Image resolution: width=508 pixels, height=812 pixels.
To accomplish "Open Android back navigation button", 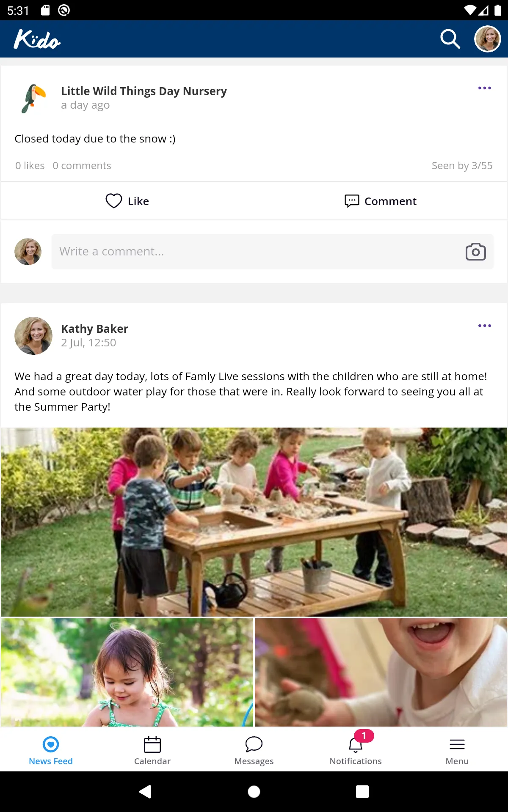I will (x=145, y=791).
